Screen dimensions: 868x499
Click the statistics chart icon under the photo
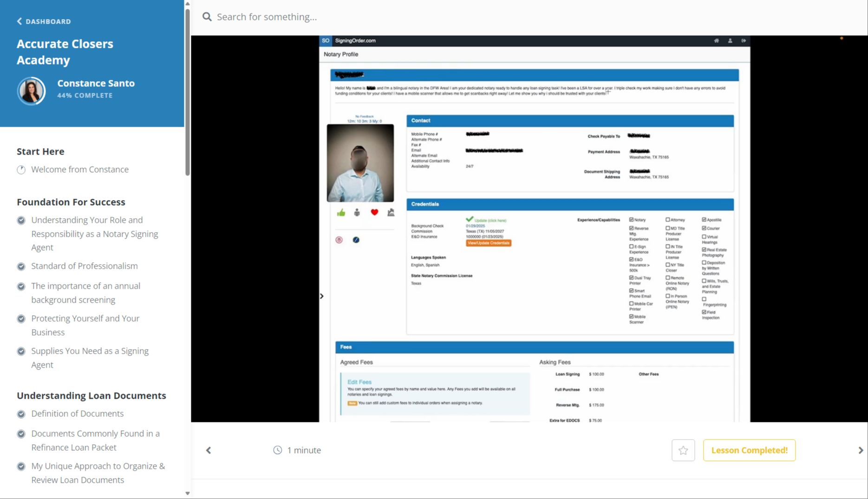(x=391, y=213)
